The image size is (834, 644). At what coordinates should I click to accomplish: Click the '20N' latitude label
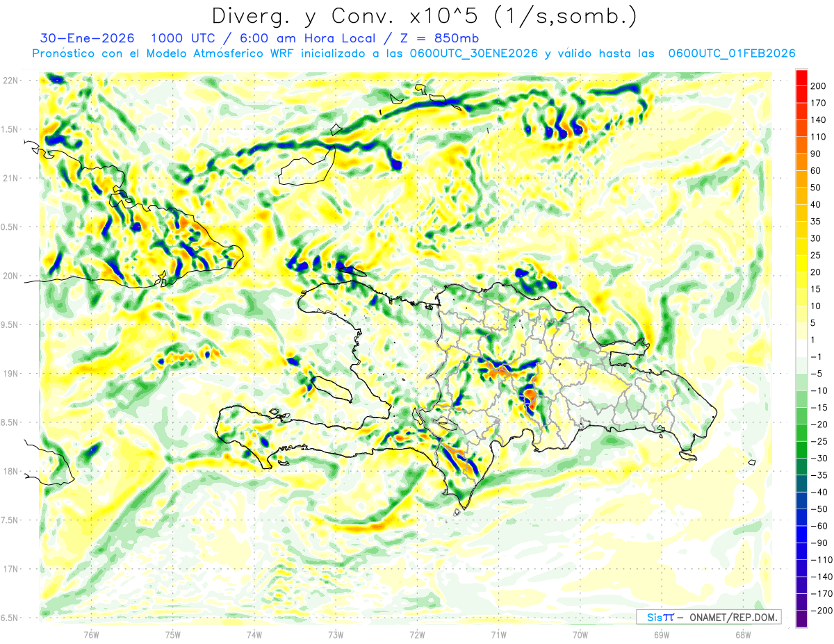click(x=11, y=276)
